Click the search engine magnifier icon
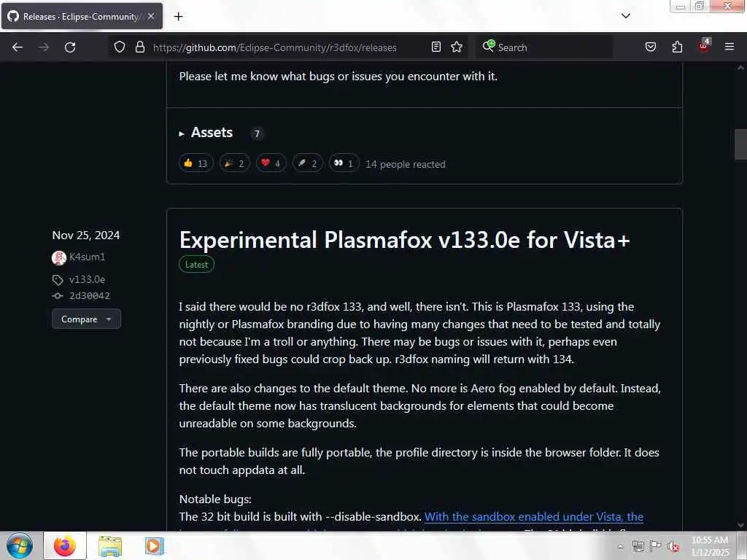 click(x=488, y=46)
